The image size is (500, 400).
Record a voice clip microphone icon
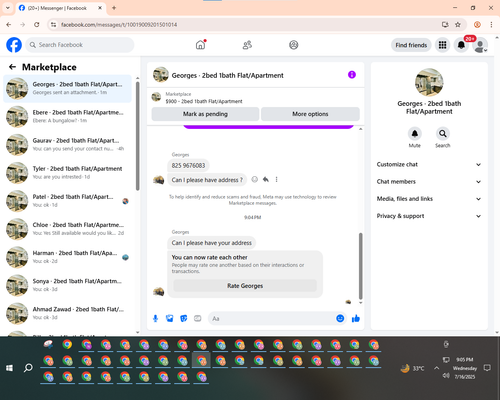click(x=155, y=318)
